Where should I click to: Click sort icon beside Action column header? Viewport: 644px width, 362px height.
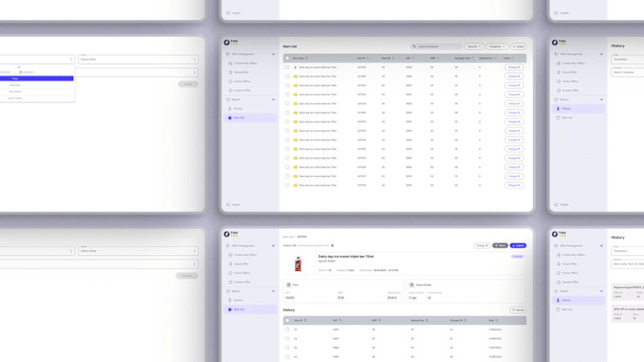click(513, 58)
